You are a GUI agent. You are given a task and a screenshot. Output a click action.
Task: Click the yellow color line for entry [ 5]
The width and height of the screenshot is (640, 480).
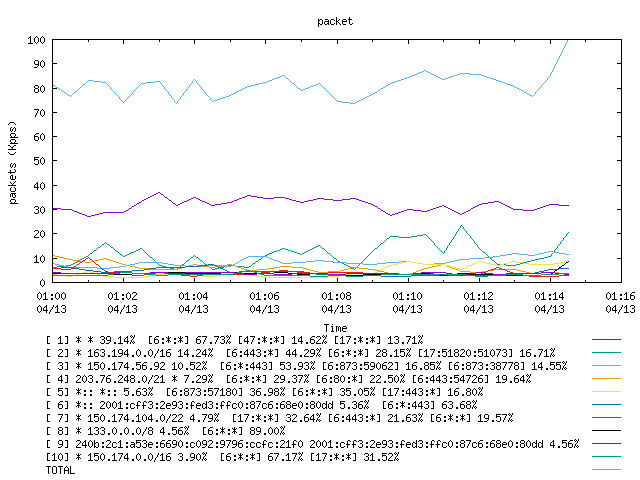point(606,391)
